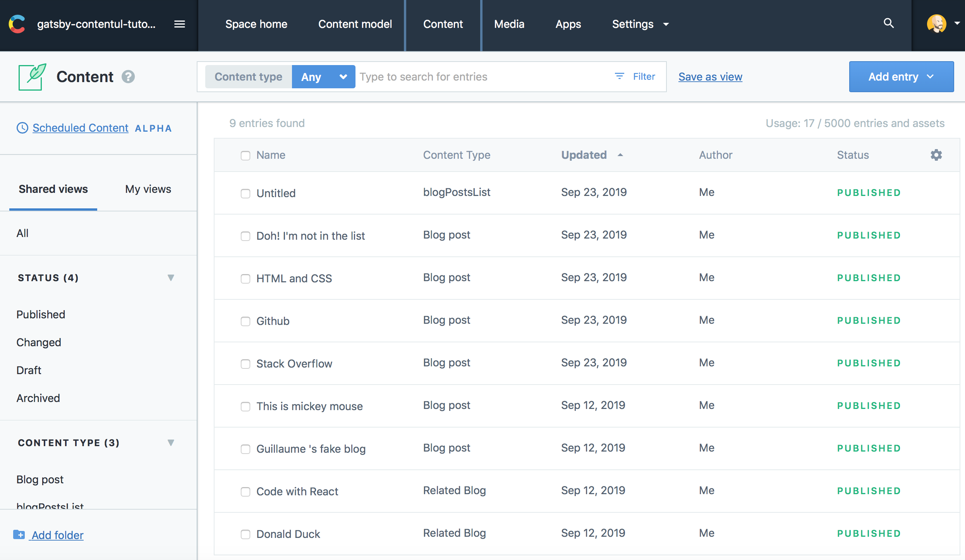The width and height of the screenshot is (965, 560).
Task: Open the user avatar menu
Action: click(x=937, y=24)
